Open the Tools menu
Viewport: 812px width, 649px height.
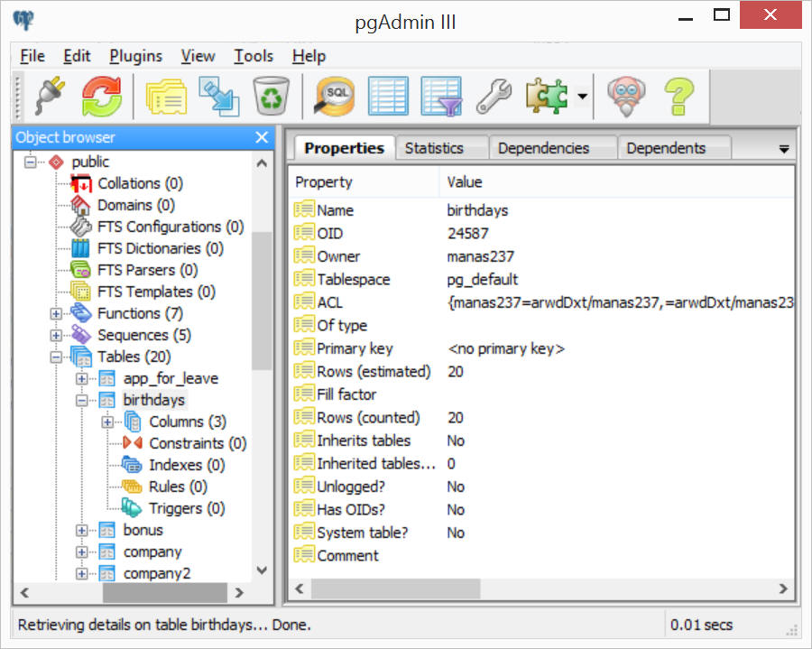tap(254, 56)
